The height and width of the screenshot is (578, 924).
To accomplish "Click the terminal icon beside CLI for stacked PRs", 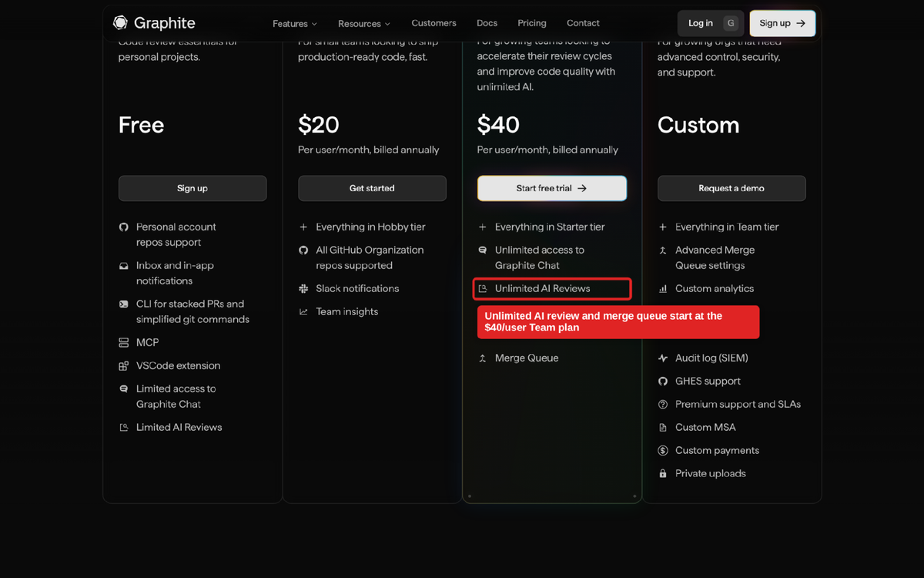I will click(x=123, y=304).
